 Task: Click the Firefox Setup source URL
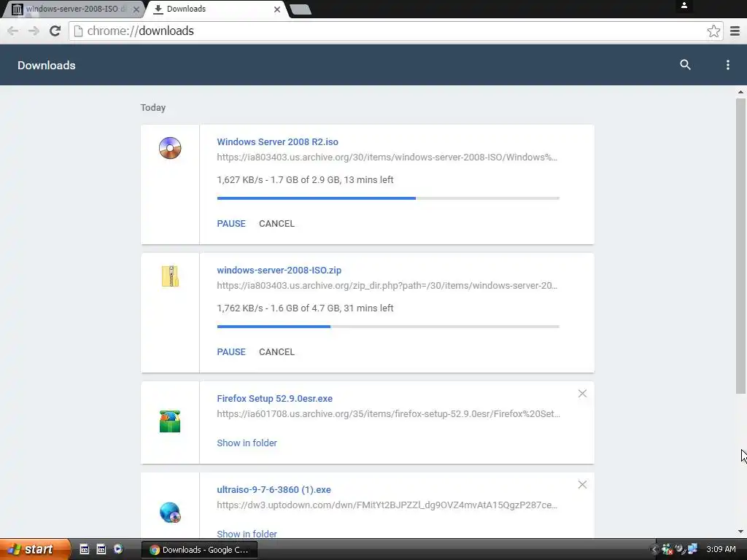[388, 414]
